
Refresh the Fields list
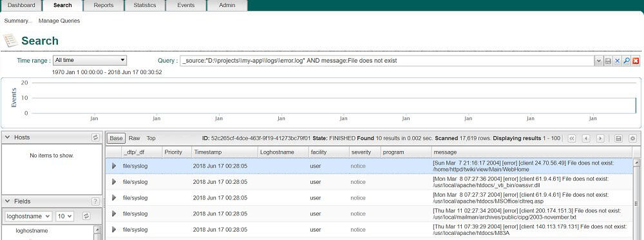pyautogui.click(x=86, y=215)
